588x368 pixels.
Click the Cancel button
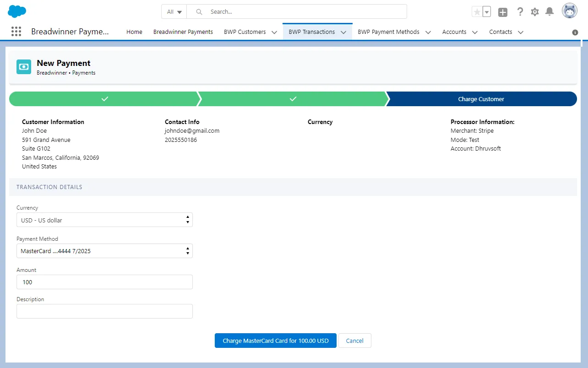tap(355, 341)
